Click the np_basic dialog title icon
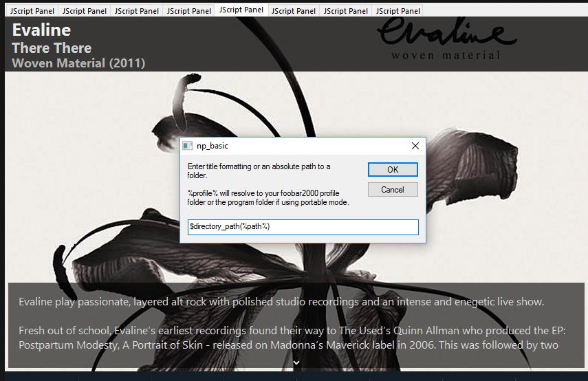The image size is (588, 381). (187, 146)
